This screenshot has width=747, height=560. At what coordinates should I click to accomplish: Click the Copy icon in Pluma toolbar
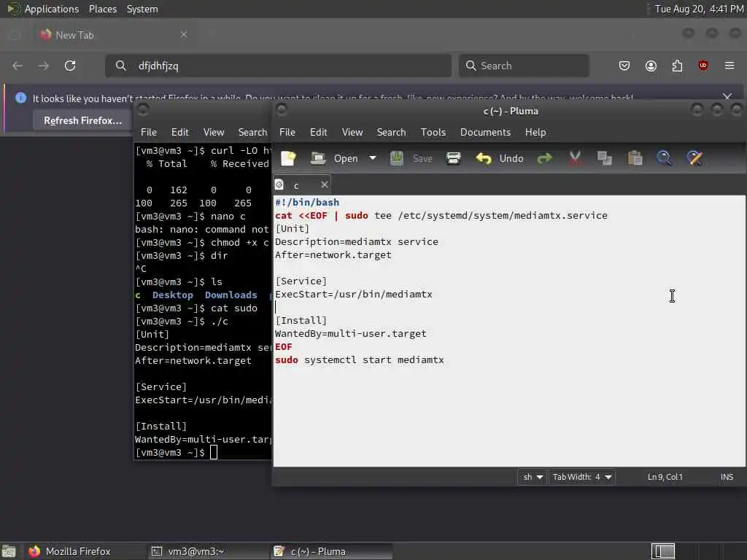tap(605, 158)
